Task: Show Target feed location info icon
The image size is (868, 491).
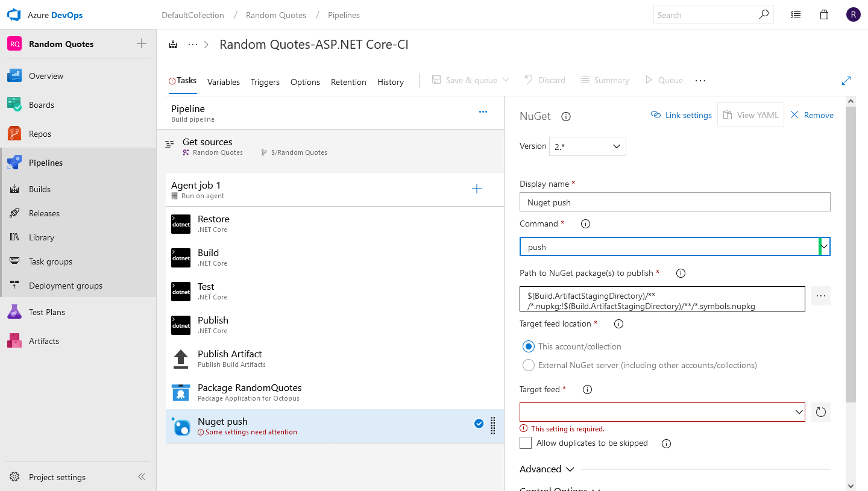Action: tap(618, 324)
